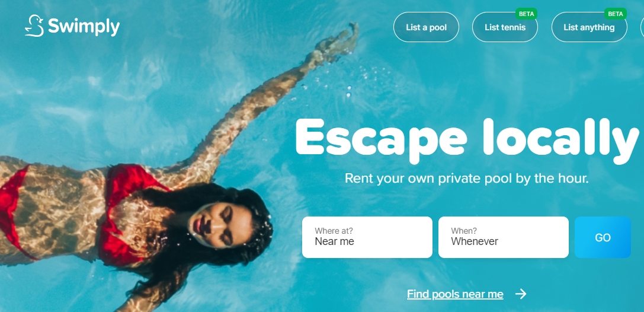Select List tennis in the top navigation

[505, 27]
